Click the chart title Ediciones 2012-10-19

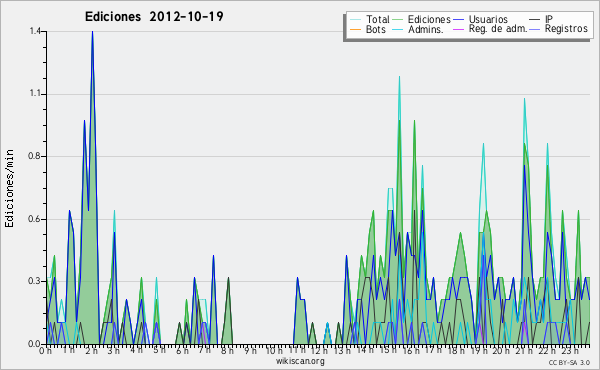(x=154, y=17)
